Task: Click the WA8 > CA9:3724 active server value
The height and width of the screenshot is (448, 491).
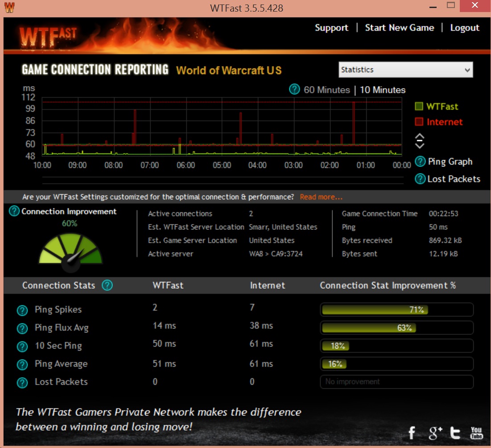Action: 276,254
